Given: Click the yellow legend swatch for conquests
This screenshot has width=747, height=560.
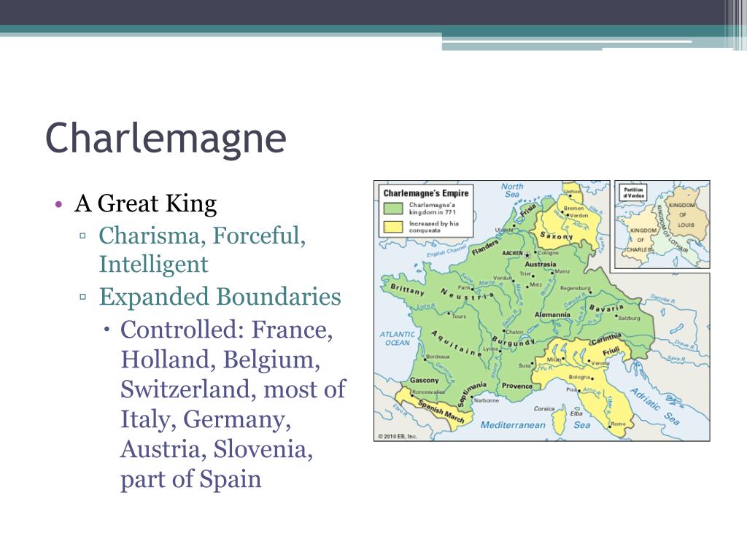Looking at the screenshot, I should click(x=393, y=227).
